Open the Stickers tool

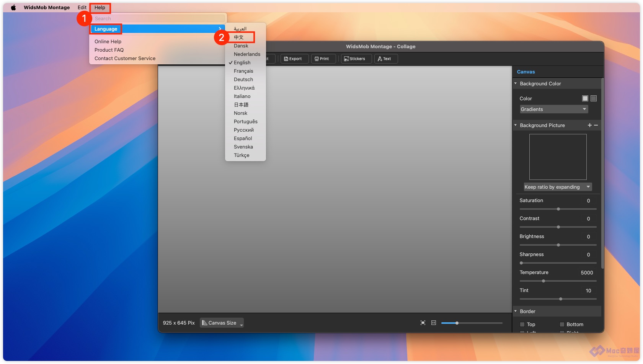pyautogui.click(x=356, y=59)
